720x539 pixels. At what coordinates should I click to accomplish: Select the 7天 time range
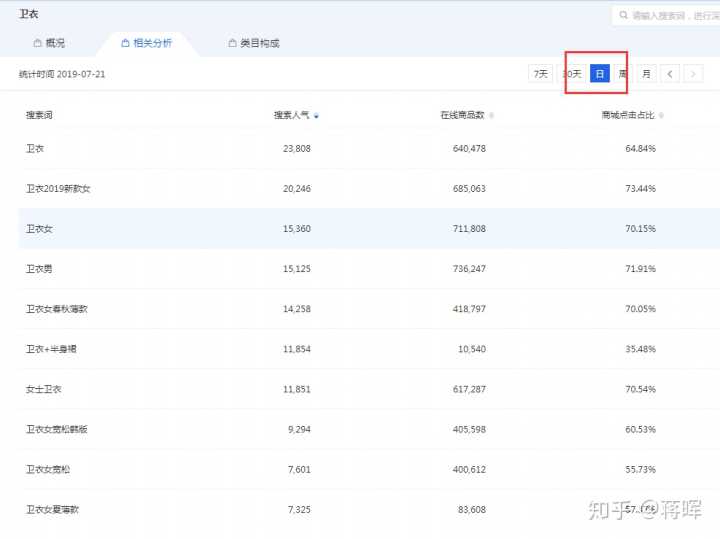pyautogui.click(x=540, y=74)
